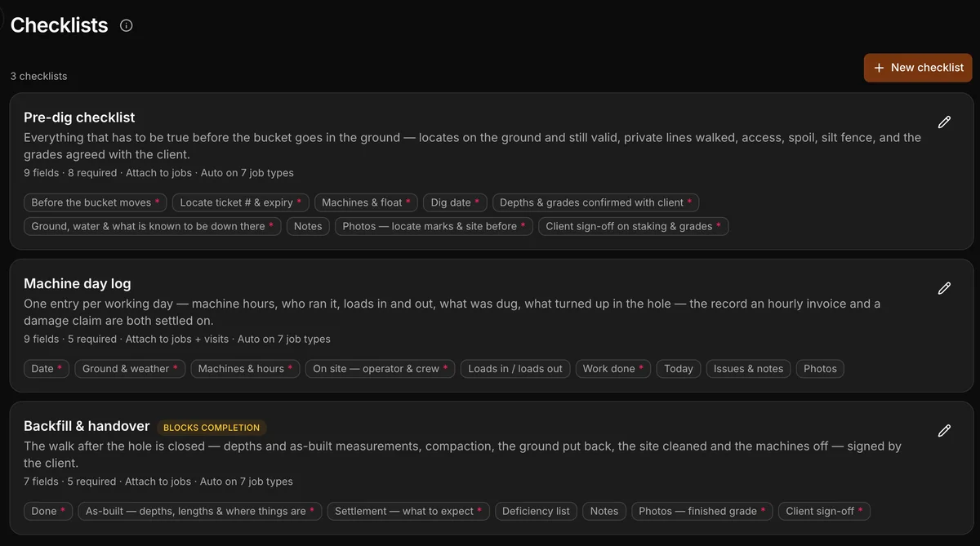
Task: Edit the Machine day log via pencil icon
Action: (944, 288)
